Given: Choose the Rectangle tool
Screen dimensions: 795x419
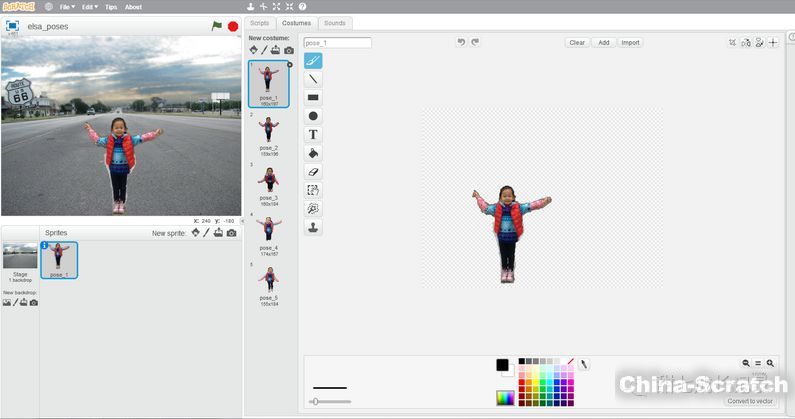Looking at the screenshot, I should 313,98.
